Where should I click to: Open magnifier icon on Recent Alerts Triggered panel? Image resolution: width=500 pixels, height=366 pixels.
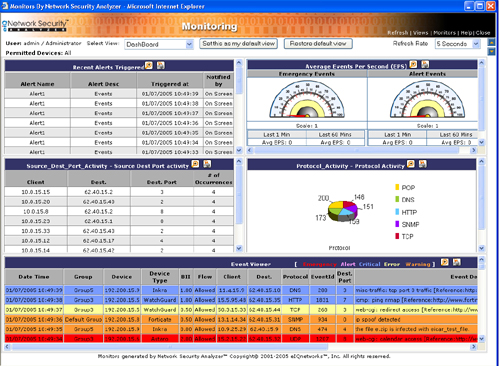pos(149,65)
